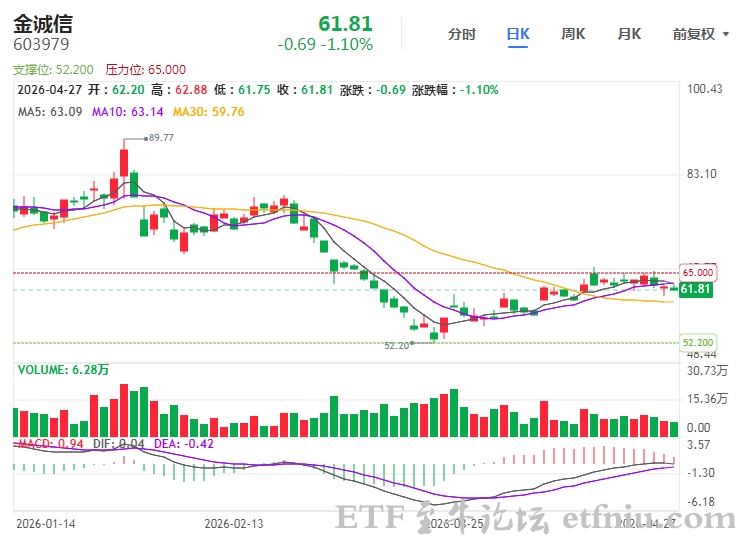Click the MACD: 0.94 indicator label

[50, 444]
